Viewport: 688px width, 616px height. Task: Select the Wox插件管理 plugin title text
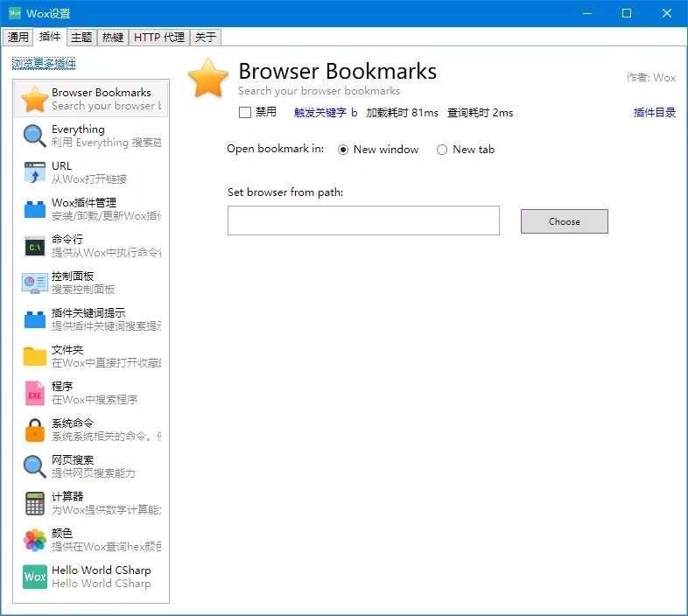point(84,202)
